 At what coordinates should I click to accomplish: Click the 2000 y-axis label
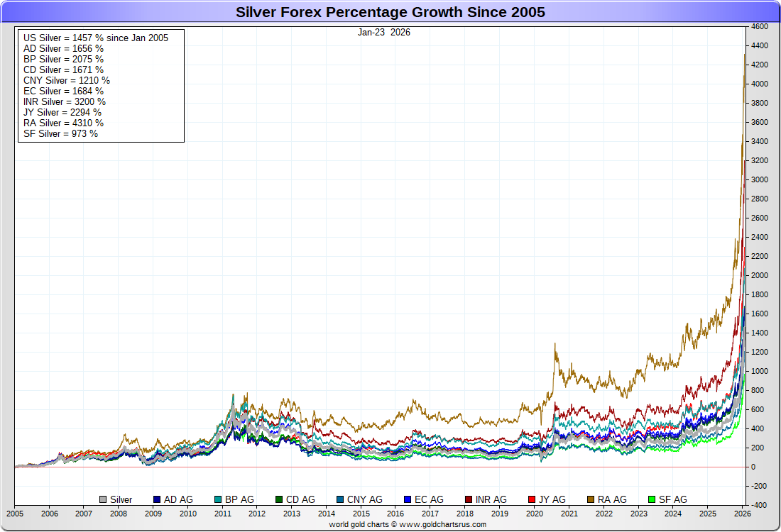(x=760, y=276)
